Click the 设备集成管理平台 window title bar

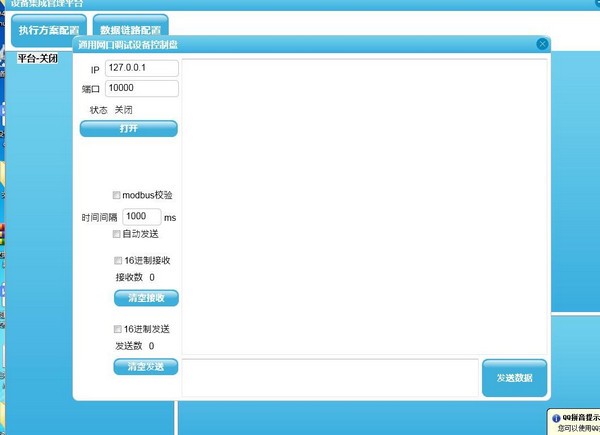pos(300,4)
